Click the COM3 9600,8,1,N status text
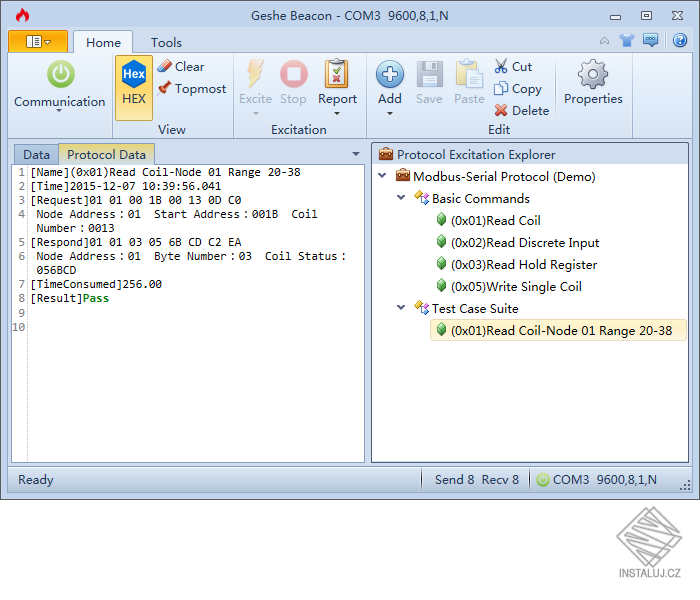 (x=604, y=479)
